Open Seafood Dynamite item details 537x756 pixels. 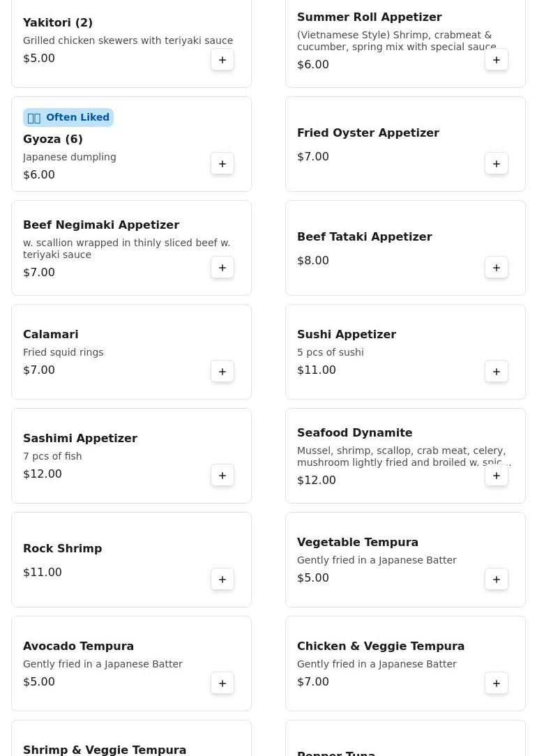click(x=354, y=433)
